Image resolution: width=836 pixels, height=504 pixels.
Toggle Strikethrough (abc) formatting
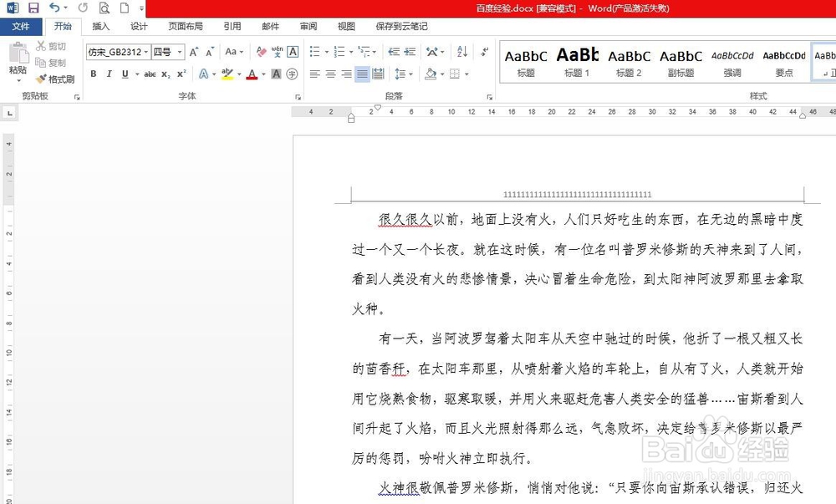coord(150,74)
